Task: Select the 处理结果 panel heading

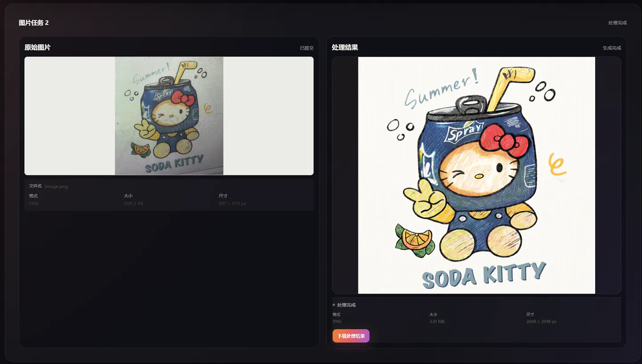Action: pyautogui.click(x=345, y=47)
